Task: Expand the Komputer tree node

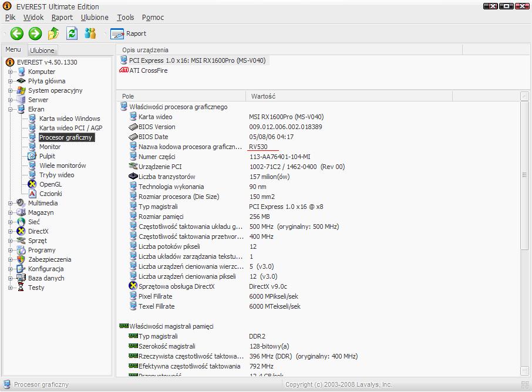Action: [x=10, y=72]
